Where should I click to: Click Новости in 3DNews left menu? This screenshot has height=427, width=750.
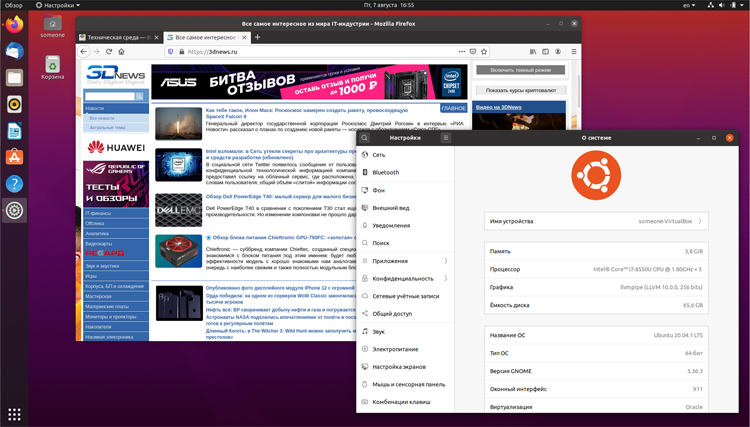click(x=116, y=108)
